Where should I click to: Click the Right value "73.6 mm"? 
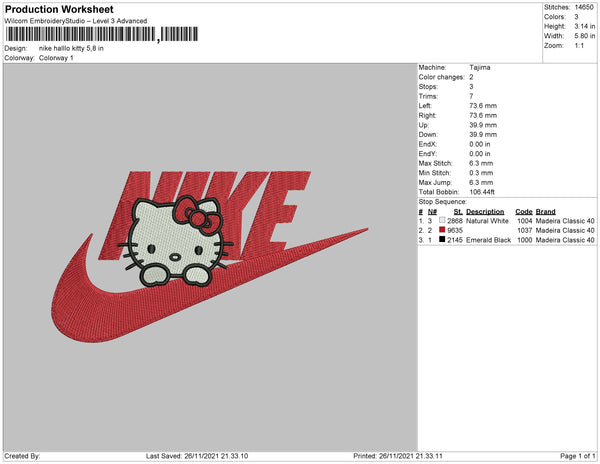point(483,116)
